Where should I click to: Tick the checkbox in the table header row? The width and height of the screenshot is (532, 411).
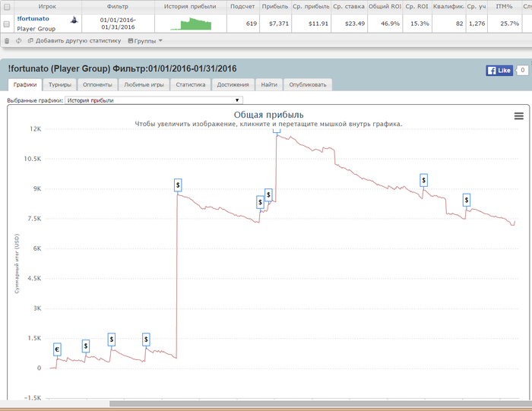click(7, 7)
